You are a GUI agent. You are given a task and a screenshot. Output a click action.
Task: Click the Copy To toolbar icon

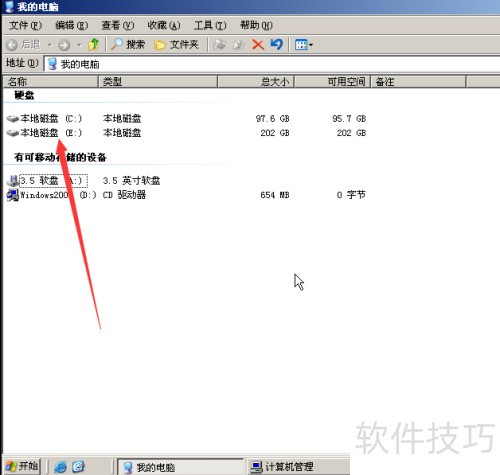pyautogui.click(x=239, y=45)
